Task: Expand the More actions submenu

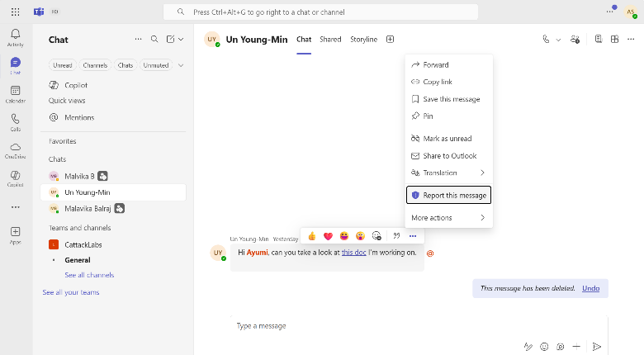Action: (x=449, y=218)
